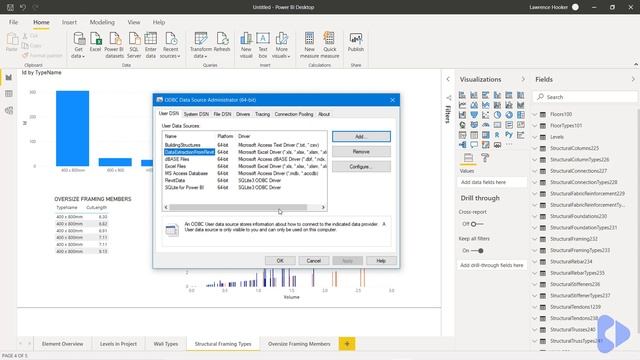The width and height of the screenshot is (640, 360).
Task: Toggle Cross-report drill through
Action: [476, 224]
